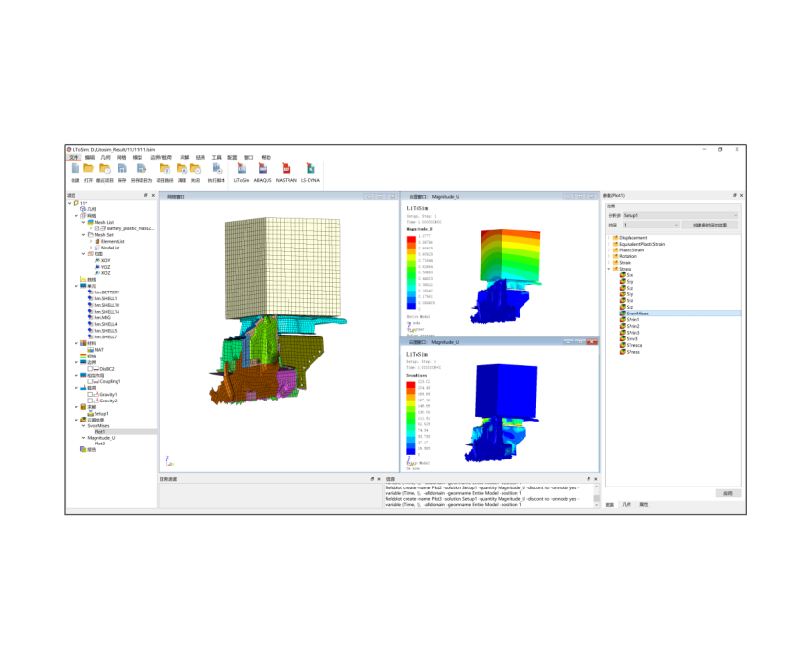This screenshot has height=650, width=812.
Task: Choose the Sxx stress result icon
Action: (623, 275)
